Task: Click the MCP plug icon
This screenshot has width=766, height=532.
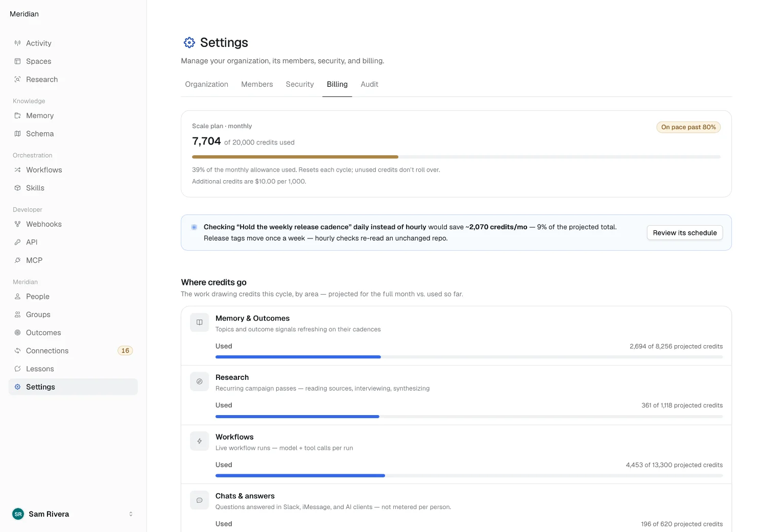Action: pos(17,260)
